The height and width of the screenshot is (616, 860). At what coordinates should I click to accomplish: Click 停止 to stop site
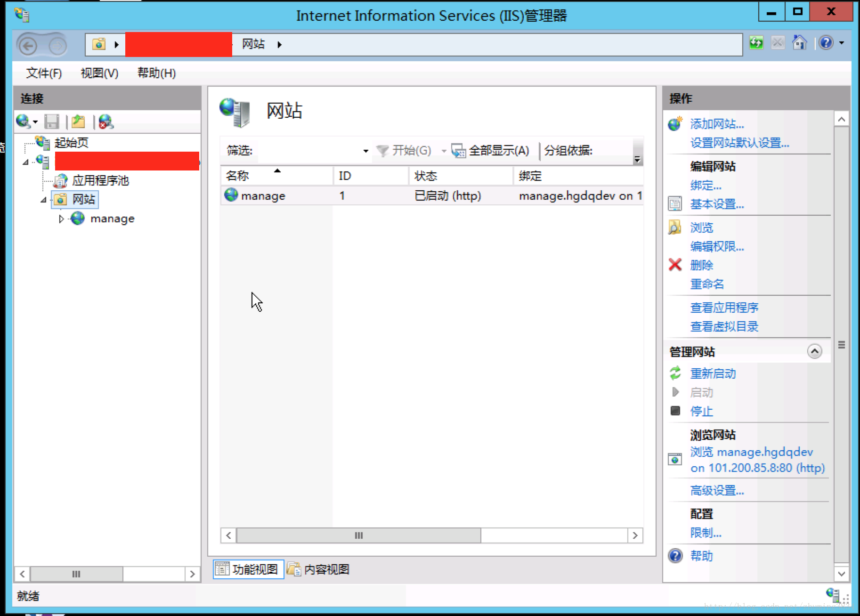point(702,412)
